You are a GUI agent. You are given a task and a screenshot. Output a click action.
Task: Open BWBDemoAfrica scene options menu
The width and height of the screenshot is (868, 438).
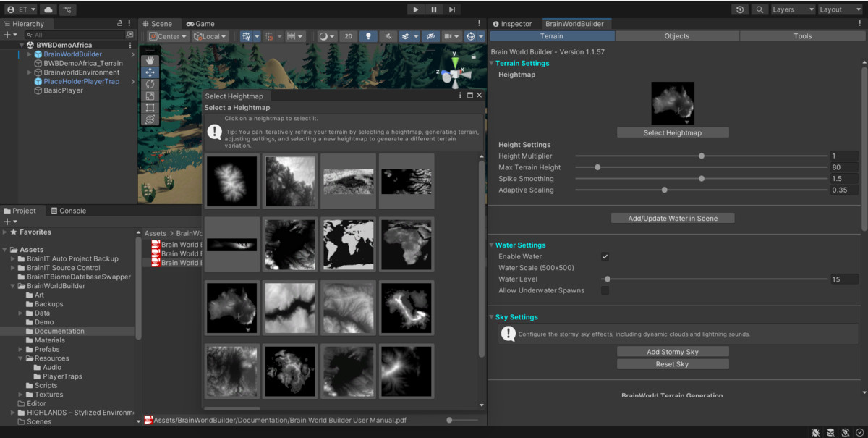click(130, 45)
